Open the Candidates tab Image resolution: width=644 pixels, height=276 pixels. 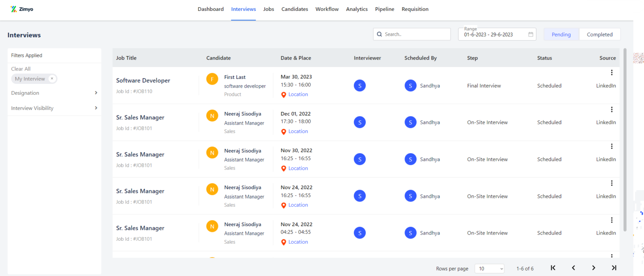coord(294,9)
